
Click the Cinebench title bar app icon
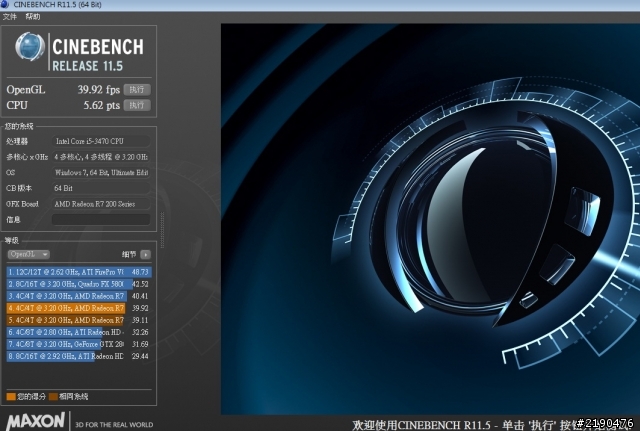pos(4,4)
